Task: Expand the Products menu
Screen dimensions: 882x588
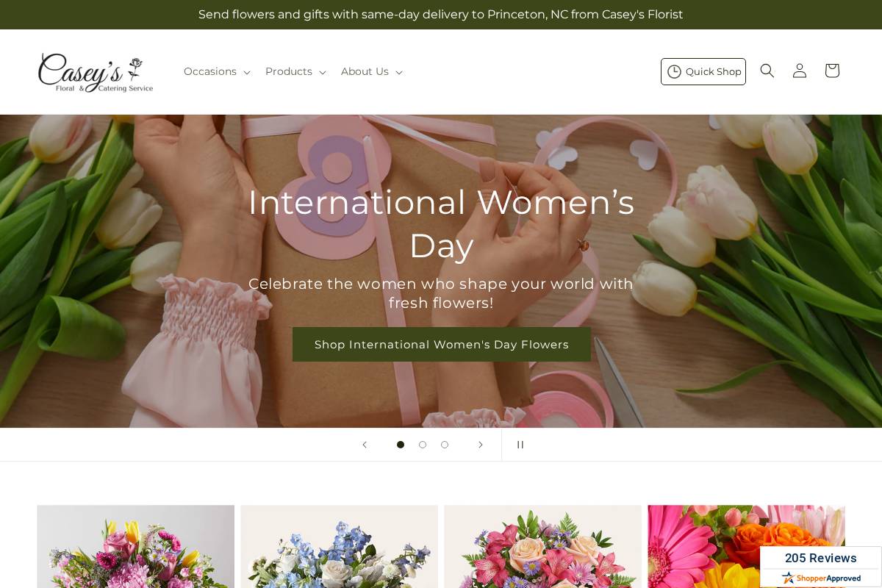Action: (295, 71)
